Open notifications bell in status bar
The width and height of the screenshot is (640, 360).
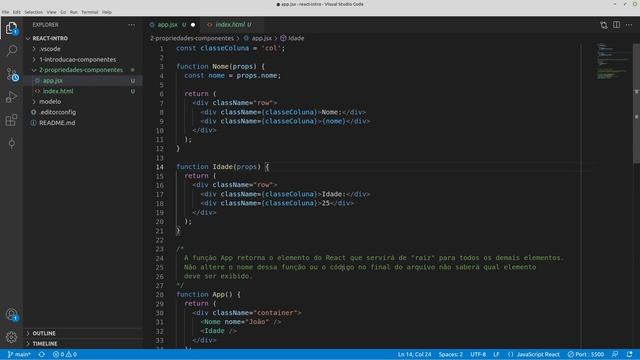[629, 354]
